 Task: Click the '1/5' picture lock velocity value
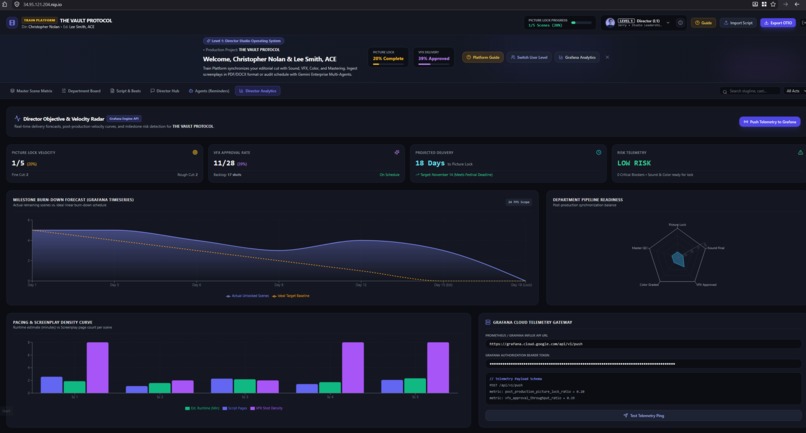click(x=18, y=163)
